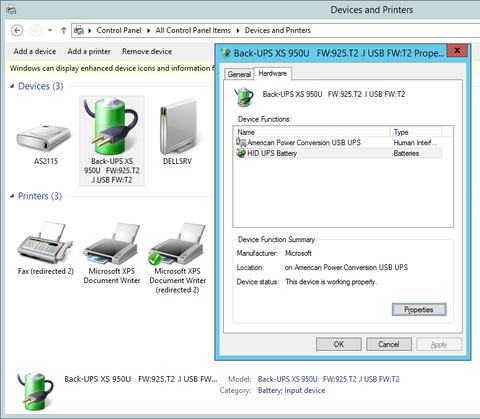Click Control Panel in the address breadcrumb
This screenshot has height=419, width=480.
click(x=119, y=30)
